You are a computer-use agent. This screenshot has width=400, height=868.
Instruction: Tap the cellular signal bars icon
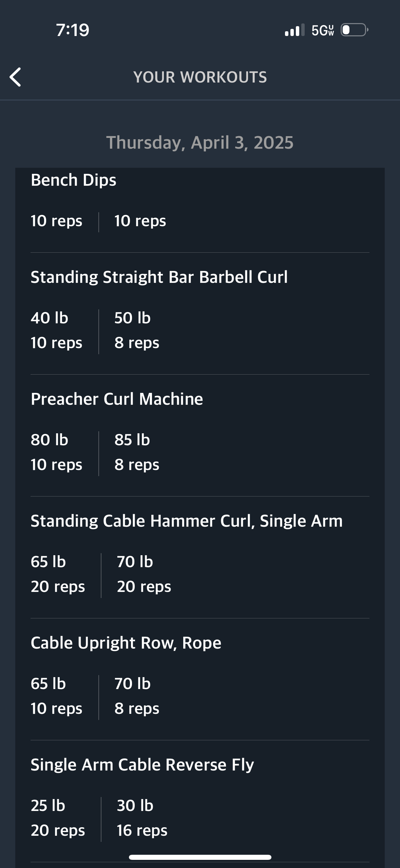[294, 30]
